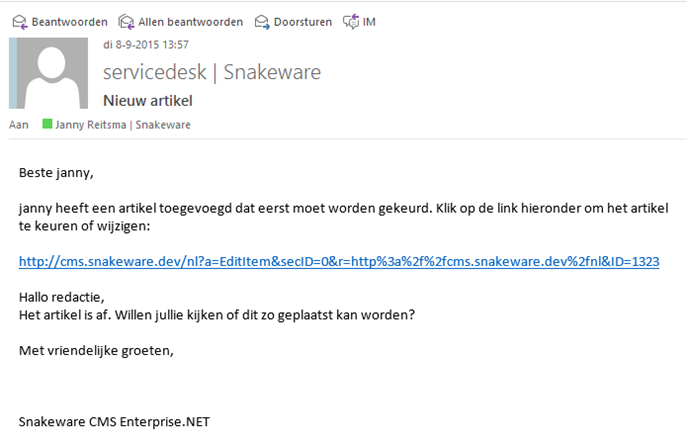Click the line starting with Hallo redactie
Image resolution: width=687 pixels, height=442 pixels.
[62, 297]
